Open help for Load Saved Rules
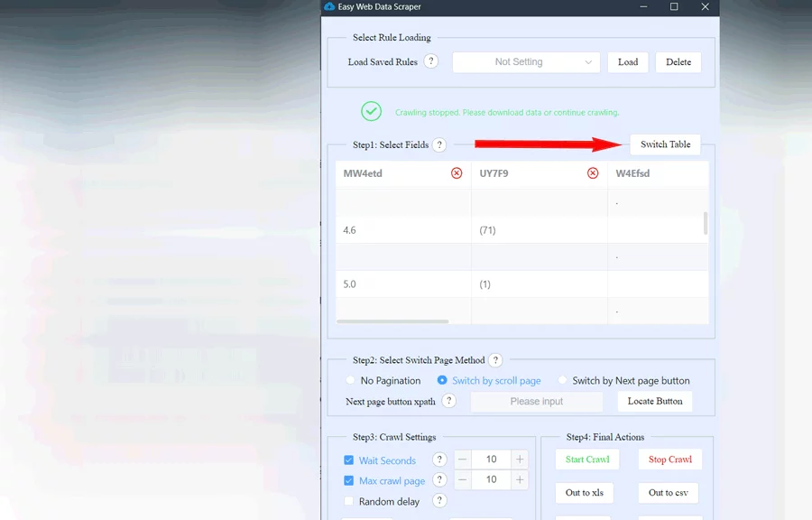 click(431, 61)
